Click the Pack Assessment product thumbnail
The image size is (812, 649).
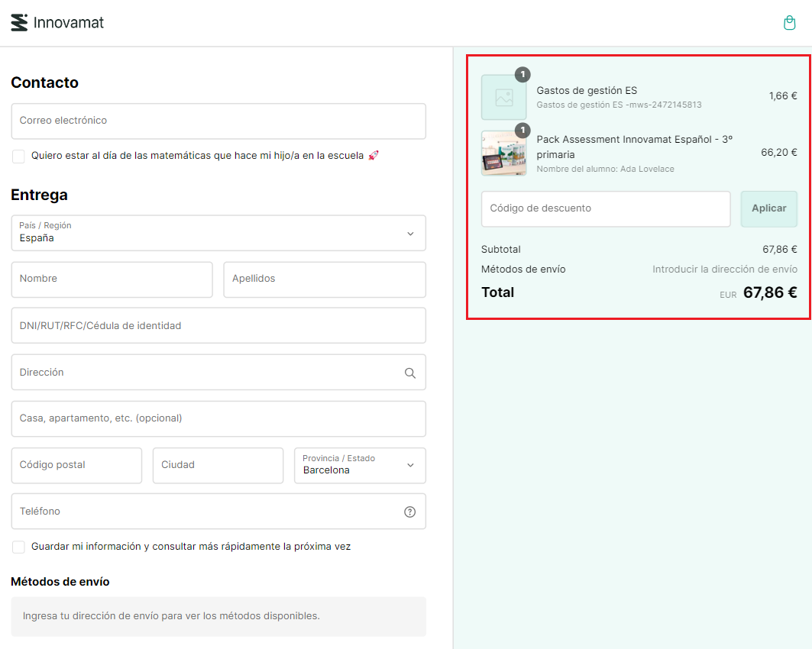click(503, 153)
